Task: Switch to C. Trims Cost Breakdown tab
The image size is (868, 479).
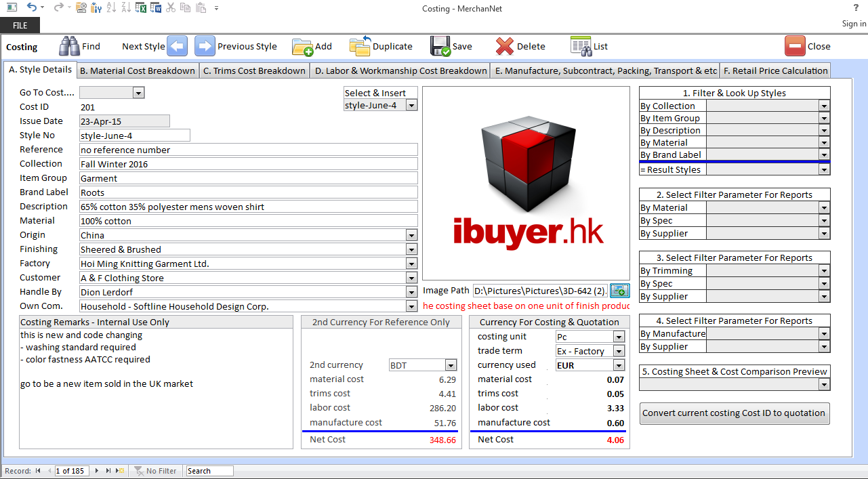Action: tap(254, 70)
